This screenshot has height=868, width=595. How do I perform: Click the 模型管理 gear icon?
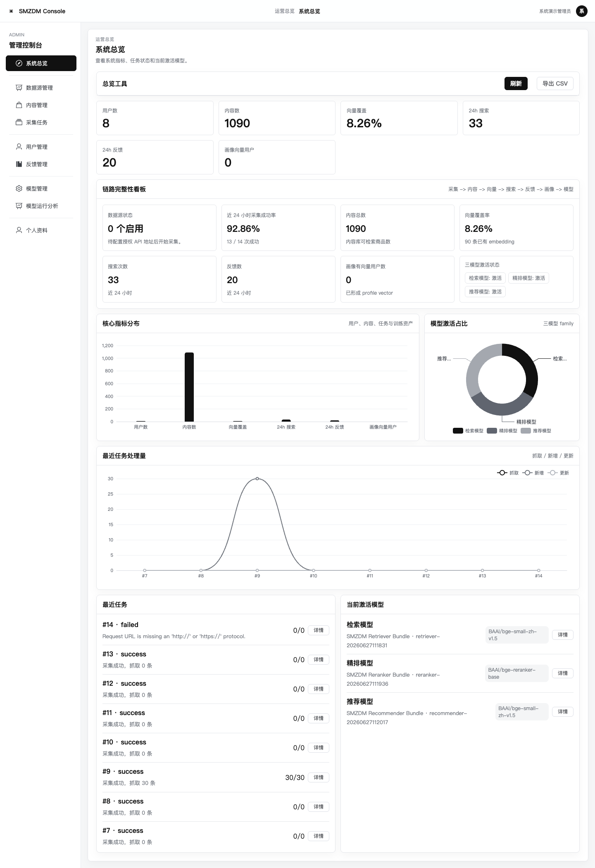19,188
